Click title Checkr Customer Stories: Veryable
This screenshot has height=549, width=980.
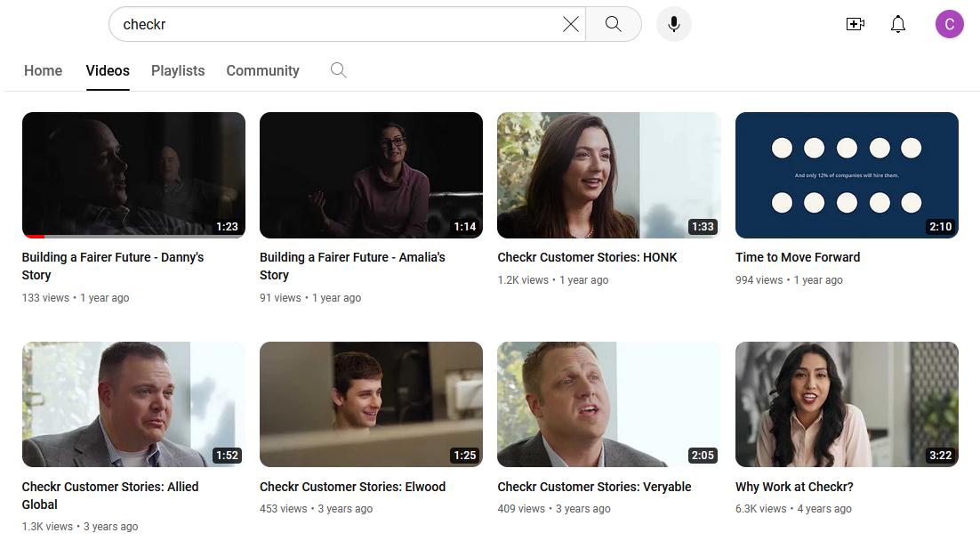pos(594,487)
